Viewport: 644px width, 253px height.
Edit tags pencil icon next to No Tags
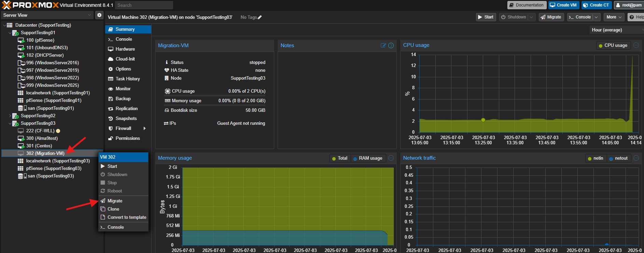[x=260, y=17]
